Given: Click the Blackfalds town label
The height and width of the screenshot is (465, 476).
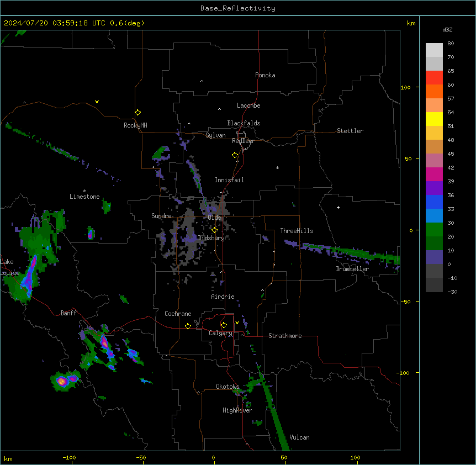Looking at the screenshot, I should pyautogui.click(x=244, y=123).
